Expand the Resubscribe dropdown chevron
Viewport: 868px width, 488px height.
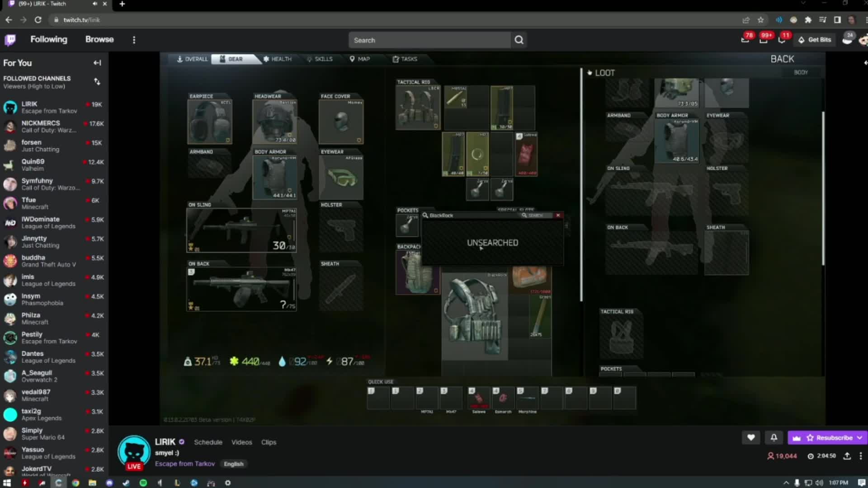coord(860,437)
